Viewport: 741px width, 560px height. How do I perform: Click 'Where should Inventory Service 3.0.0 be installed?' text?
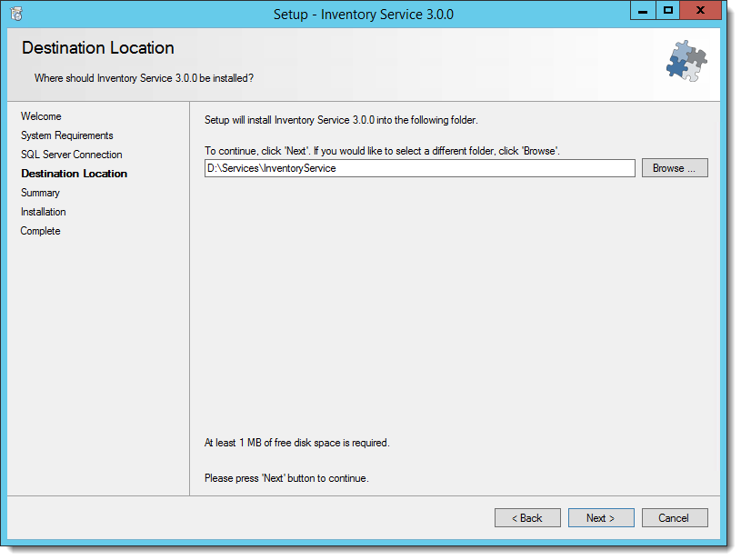point(144,78)
